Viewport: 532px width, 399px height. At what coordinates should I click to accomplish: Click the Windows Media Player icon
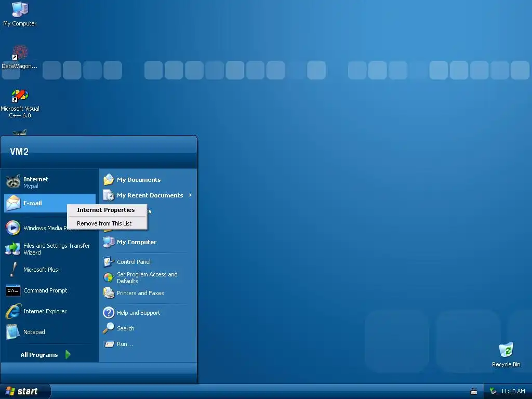(x=13, y=228)
